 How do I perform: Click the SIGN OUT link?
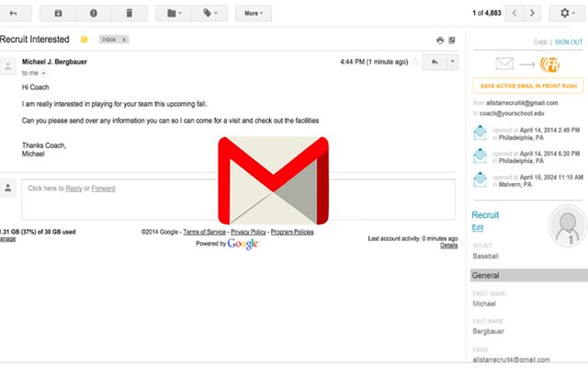[x=569, y=42]
